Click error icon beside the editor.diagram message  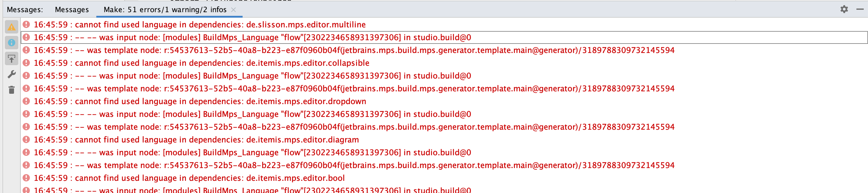pos(26,139)
